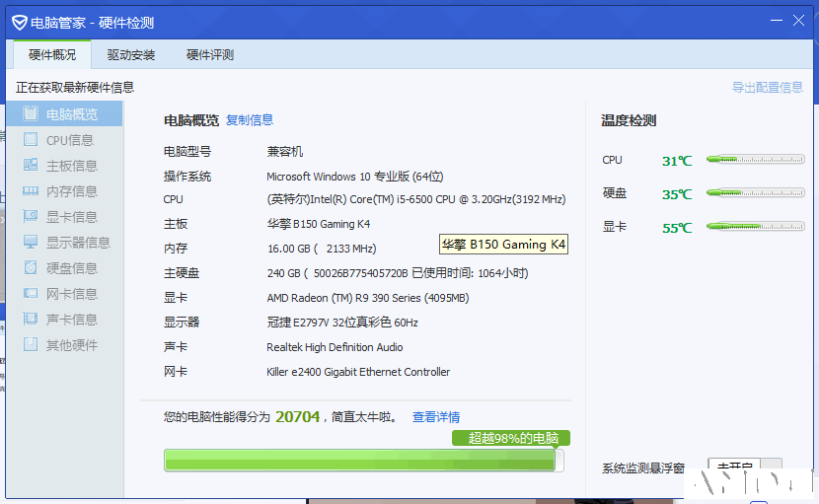The height and width of the screenshot is (504, 819).
Task: Click the AMD Radeon R9 390 Series text
Action: [x=368, y=298]
